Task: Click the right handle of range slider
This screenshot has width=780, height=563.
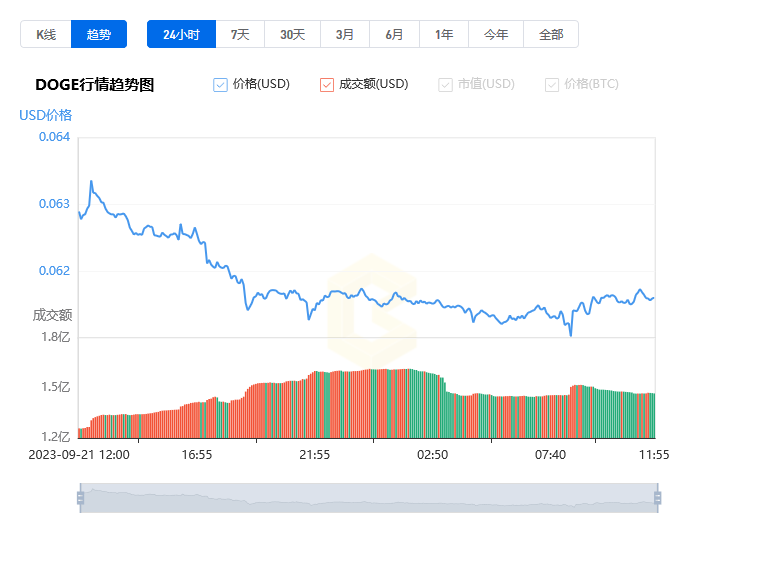Action: [x=658, y=498]
